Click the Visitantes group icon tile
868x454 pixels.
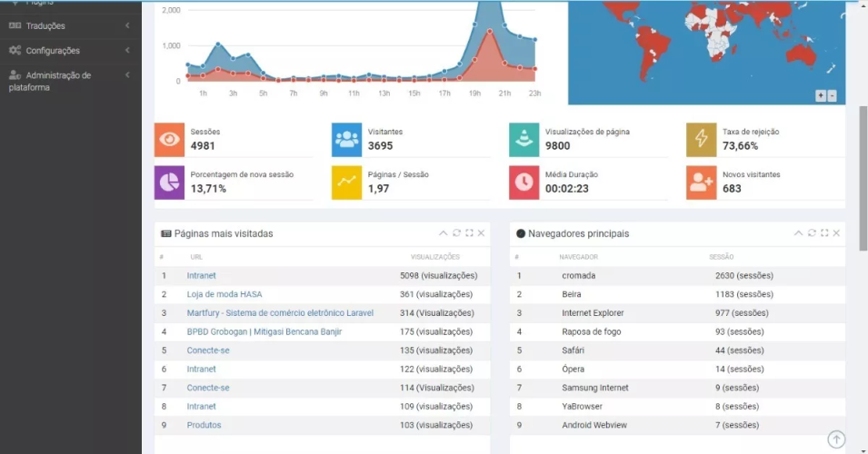click(346, 139)
